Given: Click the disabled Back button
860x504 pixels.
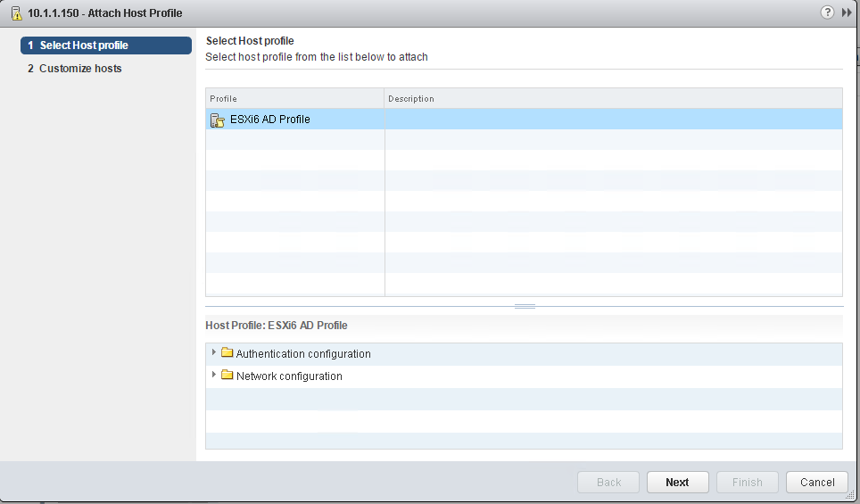Looking at the screenshot, I should click(x=608, y=482).
